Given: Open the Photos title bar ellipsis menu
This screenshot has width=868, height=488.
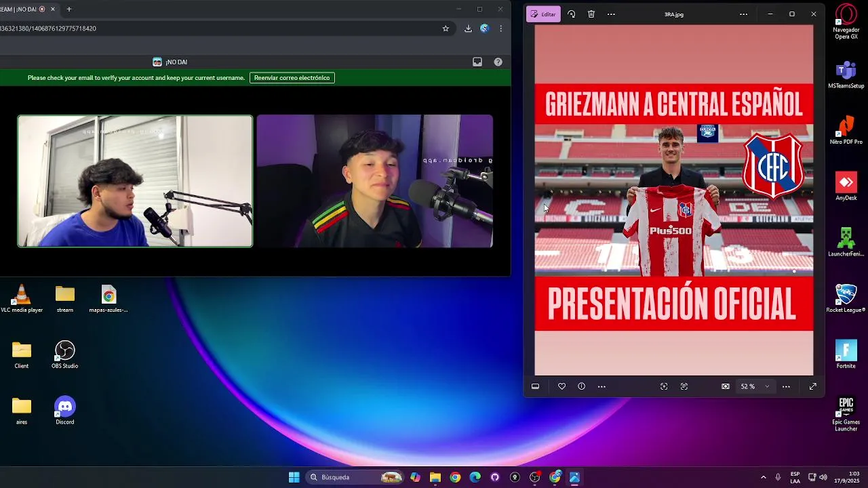Looking at the screenshot, I should pos(744,14).
